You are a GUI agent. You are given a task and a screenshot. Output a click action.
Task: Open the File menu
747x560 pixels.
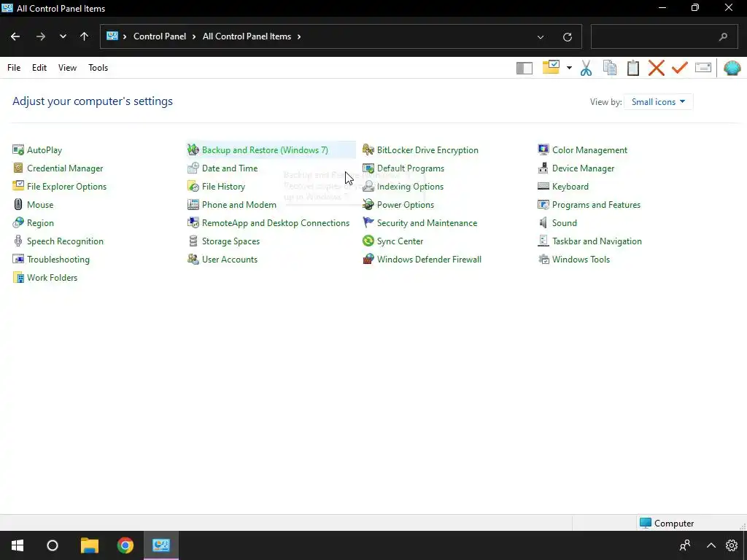[x=14, y=68]
